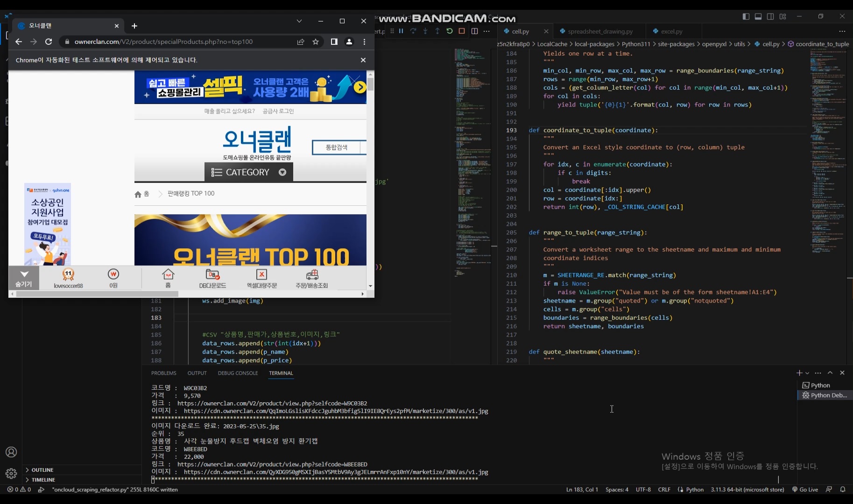Toggle the primary side bar layout button

pos(746,16)
